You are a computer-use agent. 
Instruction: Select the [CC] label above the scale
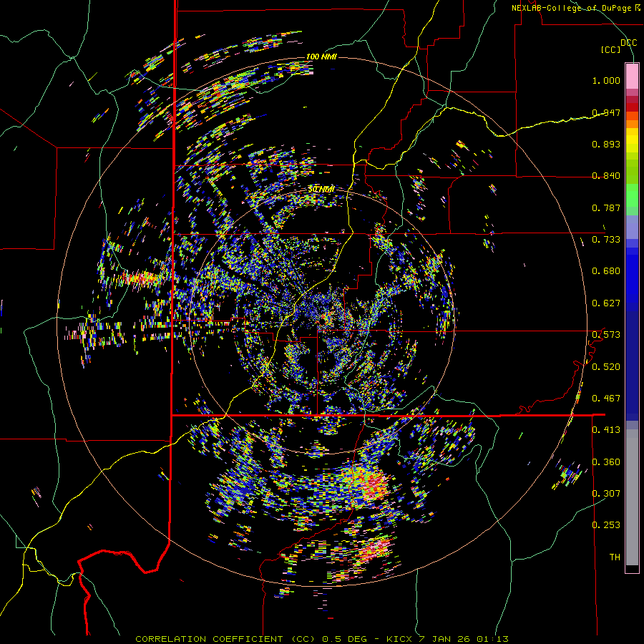pos(611,49)
